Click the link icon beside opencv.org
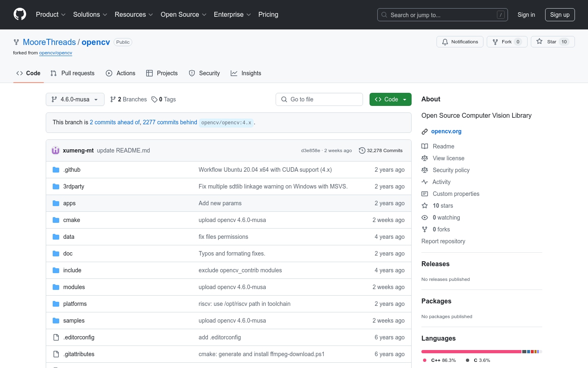 [x=425, y=132]
